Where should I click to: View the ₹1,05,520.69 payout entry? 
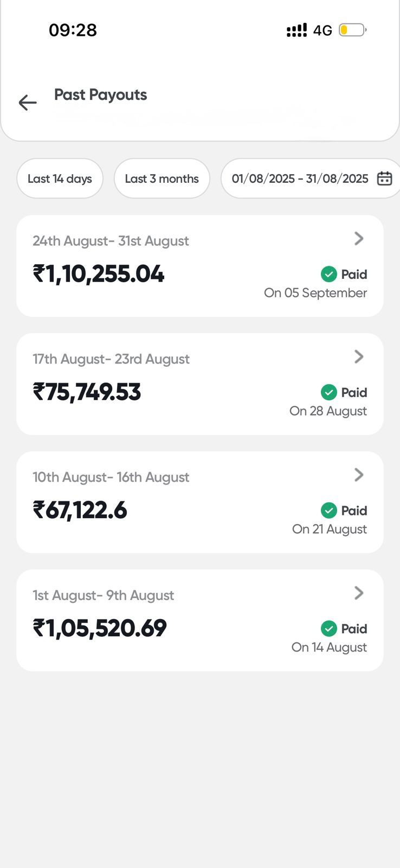pos(100,628)
